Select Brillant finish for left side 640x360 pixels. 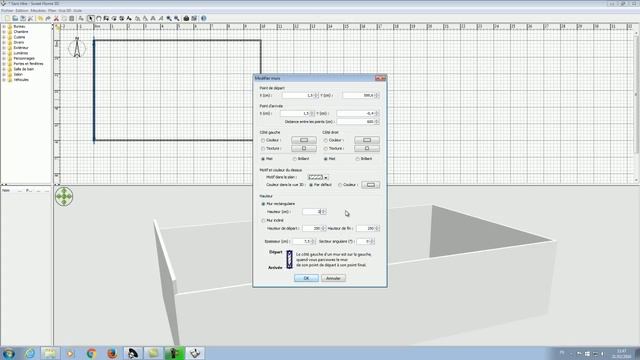coord(294,159)
